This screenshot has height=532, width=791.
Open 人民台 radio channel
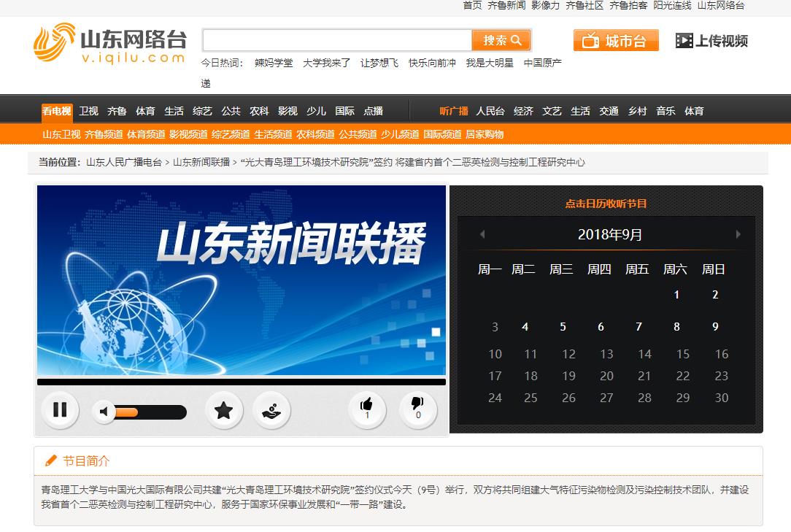[x=490, y=111]
